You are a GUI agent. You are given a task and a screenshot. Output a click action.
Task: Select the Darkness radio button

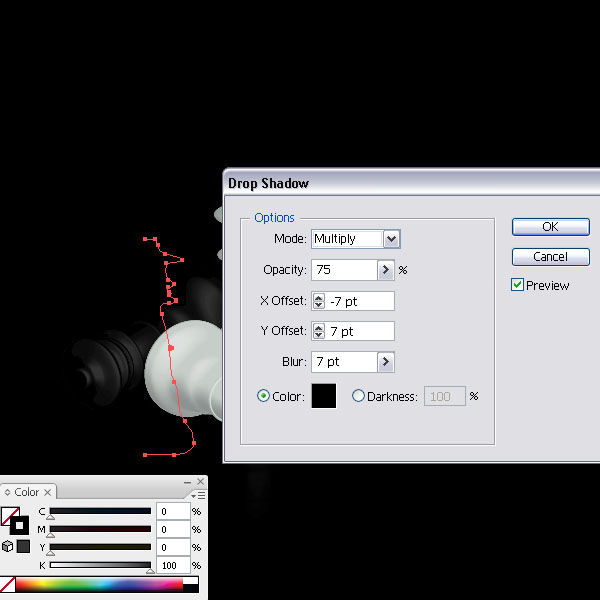358,396
